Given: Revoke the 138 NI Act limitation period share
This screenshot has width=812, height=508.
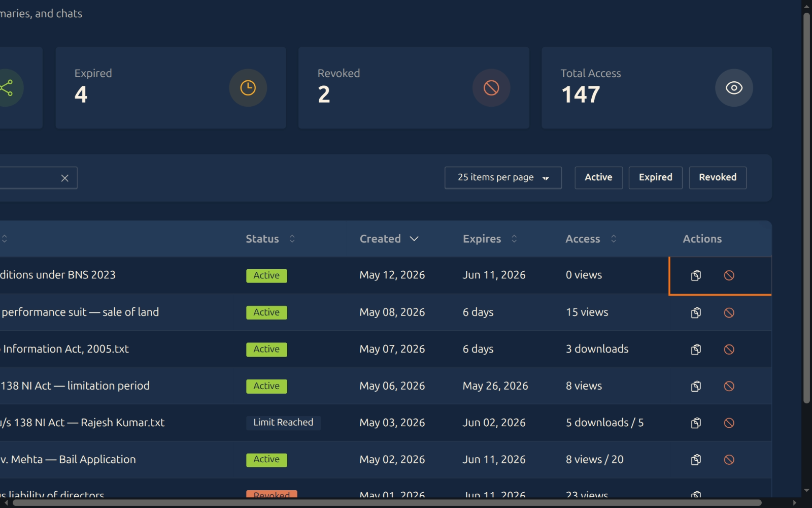Looking at the screenshot, I should tap(729, 386).
